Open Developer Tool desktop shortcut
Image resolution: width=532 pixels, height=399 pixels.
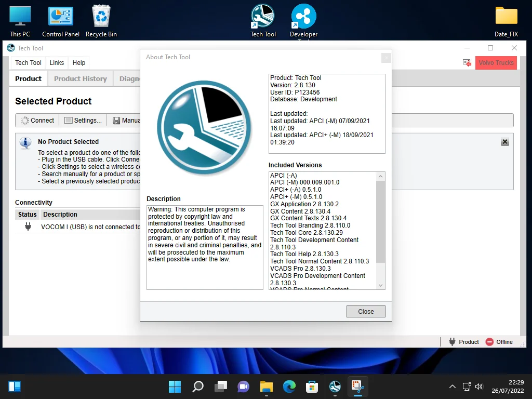point(303,21)
